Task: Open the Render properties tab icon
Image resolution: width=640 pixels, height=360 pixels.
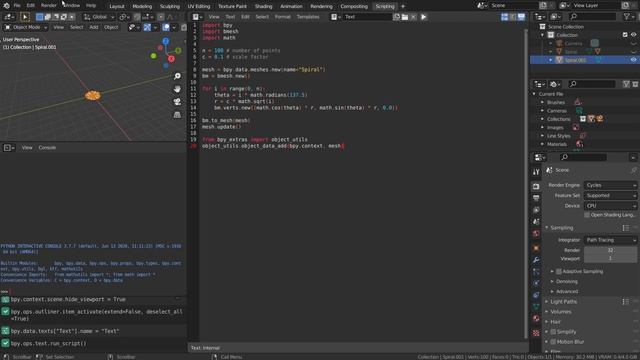Action: 536,186
